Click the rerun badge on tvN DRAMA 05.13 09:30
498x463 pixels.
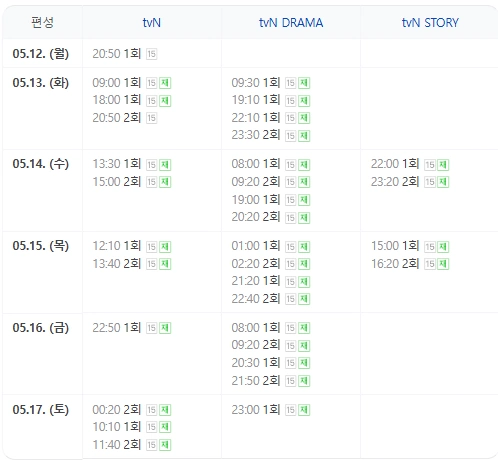(304, 83)
